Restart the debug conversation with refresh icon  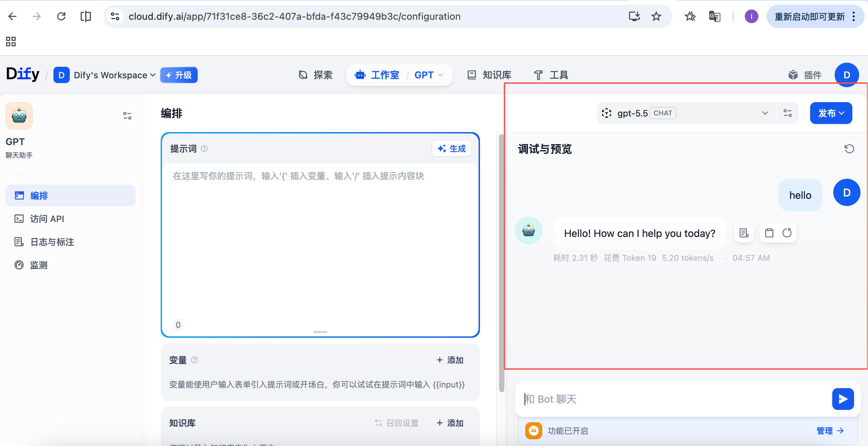(x=849, y=149)
